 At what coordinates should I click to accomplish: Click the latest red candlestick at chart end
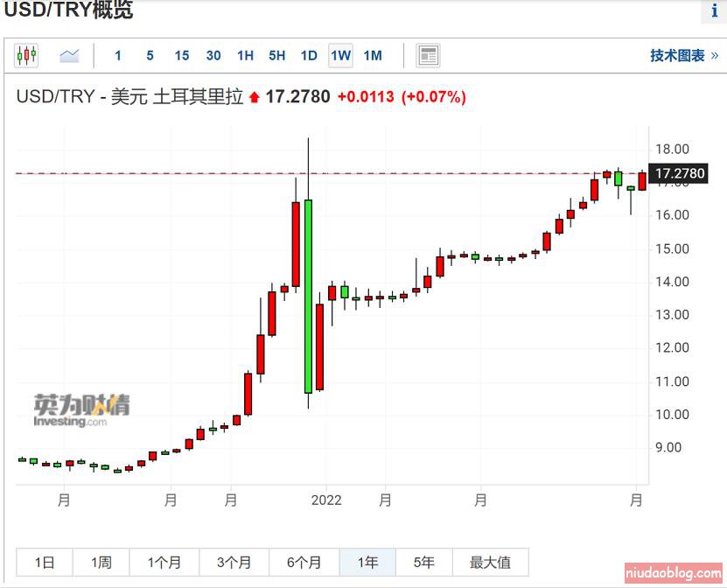tap(642, 181)
